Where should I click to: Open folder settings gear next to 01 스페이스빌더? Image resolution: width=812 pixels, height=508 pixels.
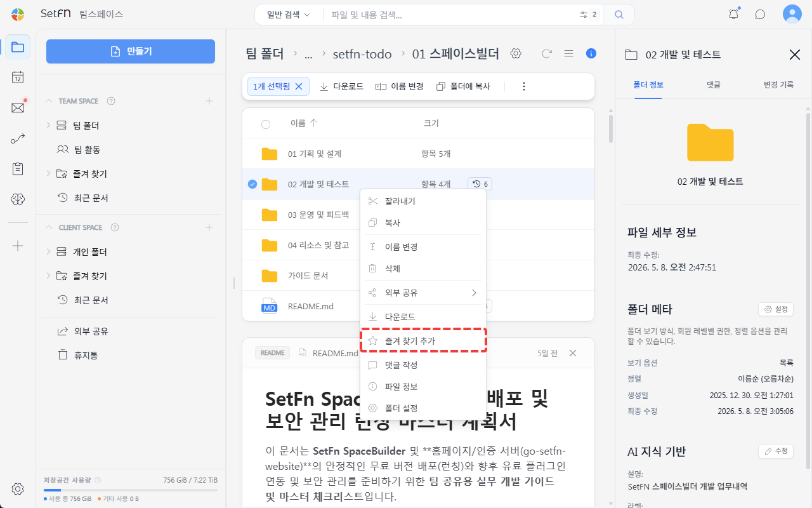click(x=516, y=54)
